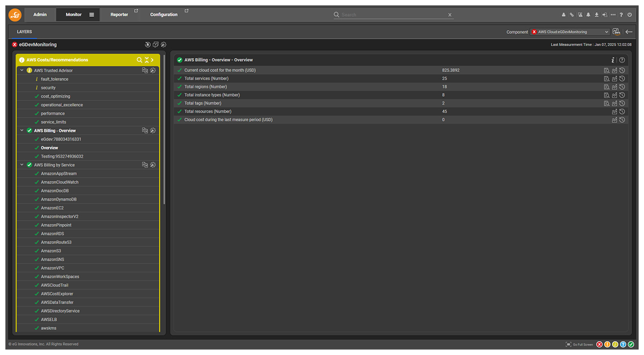The width and height of the screenshot is (644, 355).
Task: Select AWSDataTransfer in the tree
Action: 57,302
